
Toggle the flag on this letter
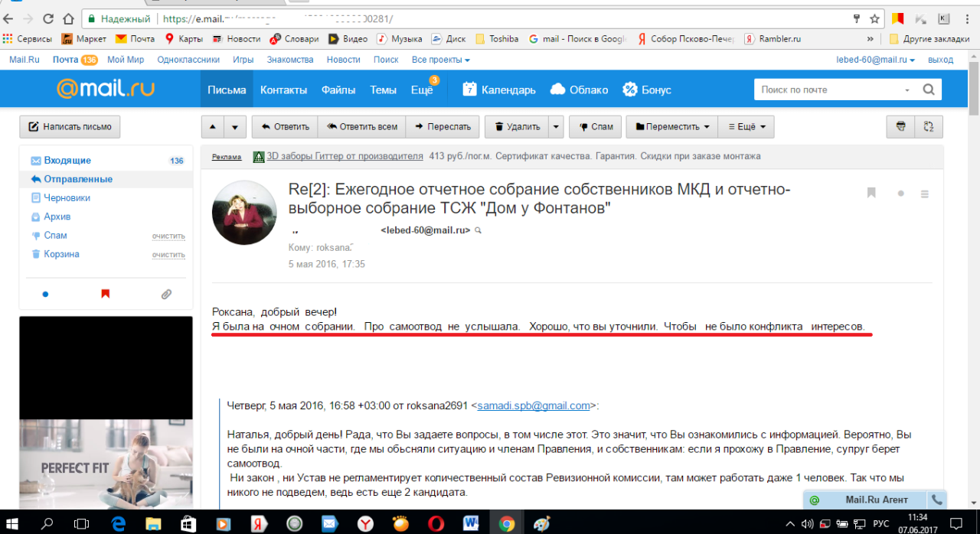[x=871, y=193]
